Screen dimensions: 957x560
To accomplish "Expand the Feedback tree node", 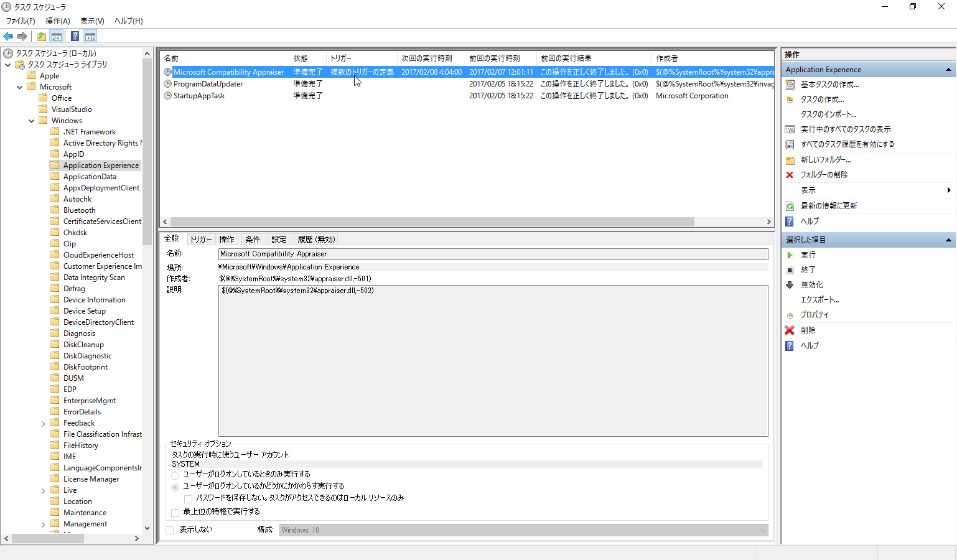I will (x=43, y=422).
